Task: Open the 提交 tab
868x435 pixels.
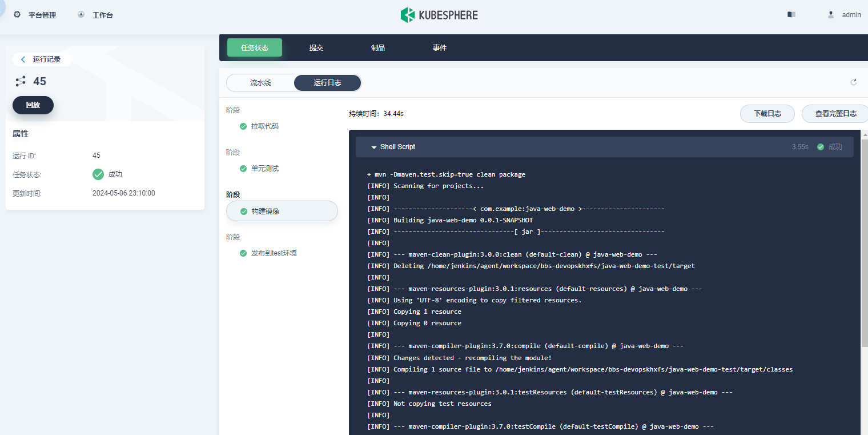Action: tap(316, 47)
